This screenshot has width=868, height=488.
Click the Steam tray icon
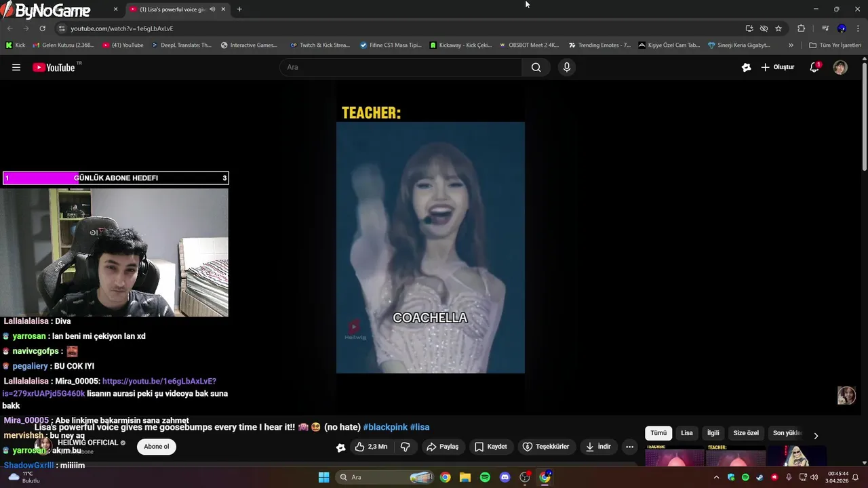point(759,477)
